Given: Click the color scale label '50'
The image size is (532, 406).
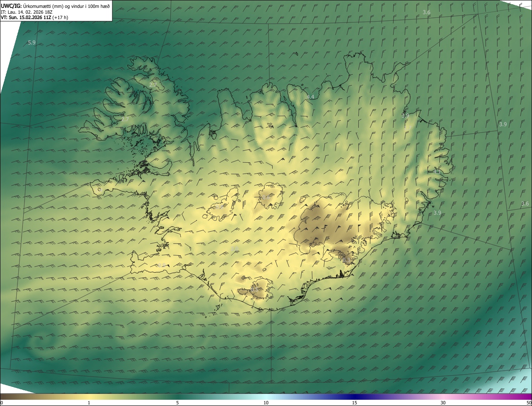Looking at the screenshot, I should coord(529,403).
